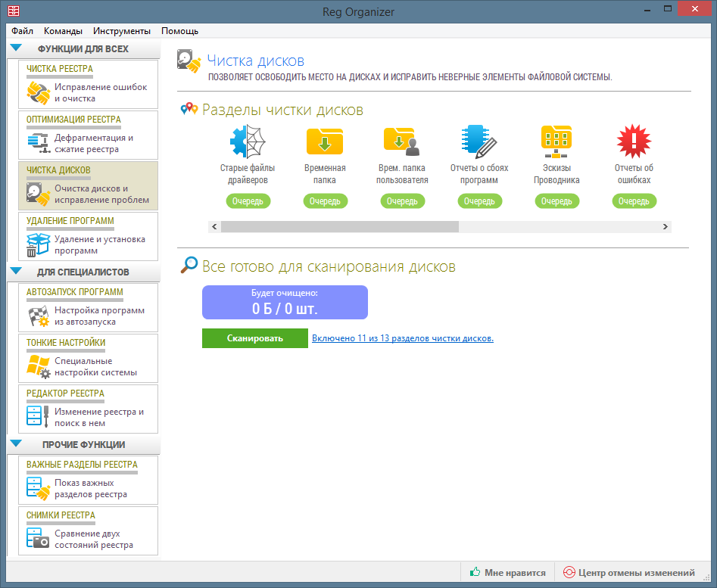
Task: Select the Сравнение двух состояний реестра text
Action: tap(94, 539)
